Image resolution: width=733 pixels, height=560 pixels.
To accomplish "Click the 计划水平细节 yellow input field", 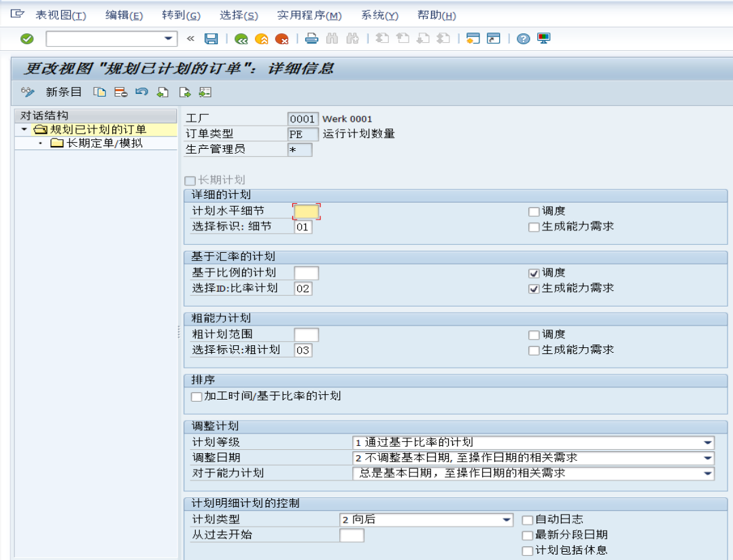I will click(x=307, y=211).
